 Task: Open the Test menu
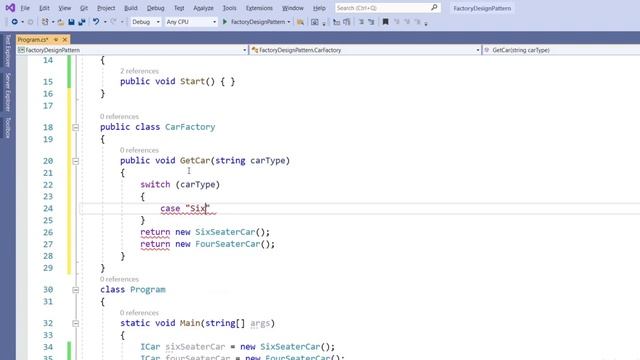[179, 8]
